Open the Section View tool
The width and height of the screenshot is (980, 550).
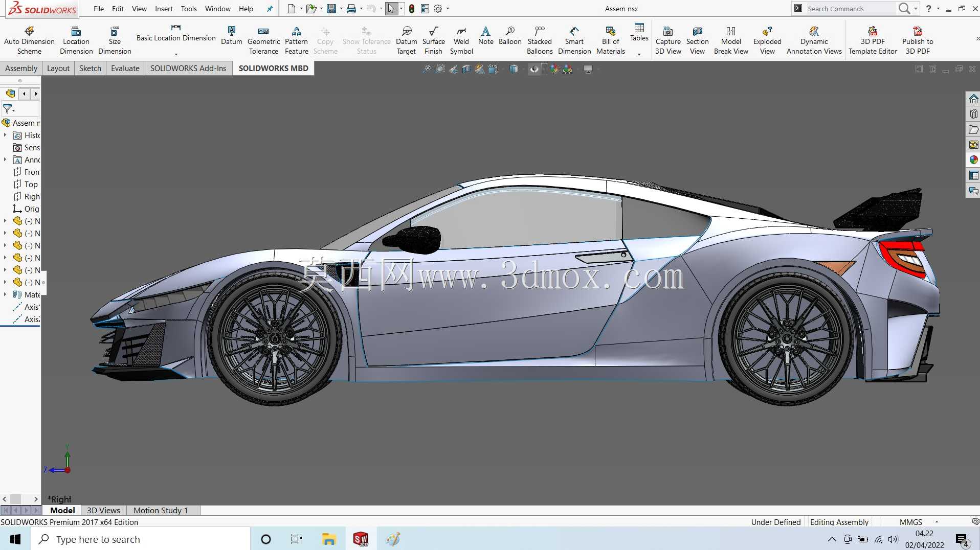click(x=697, y=40)
